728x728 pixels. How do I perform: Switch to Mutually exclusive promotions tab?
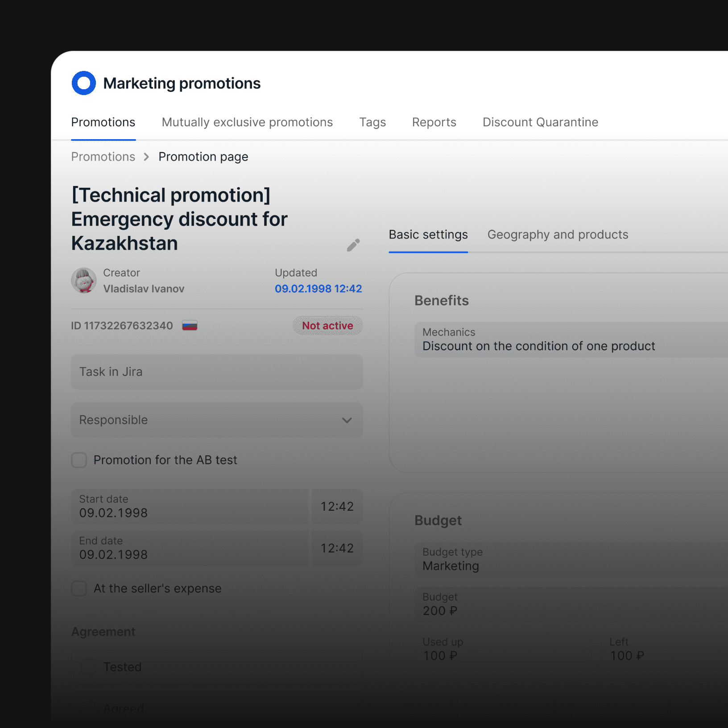pyautogui.click(x=247, y=122)
